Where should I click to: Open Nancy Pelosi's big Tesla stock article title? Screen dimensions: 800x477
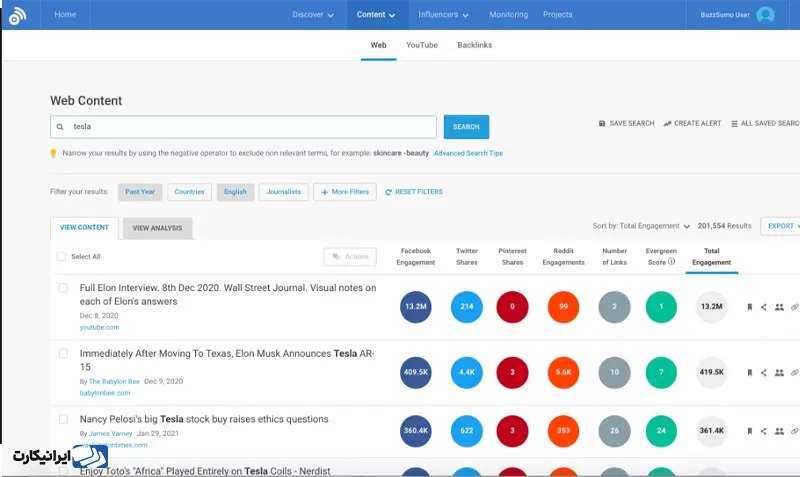point(204,419)
